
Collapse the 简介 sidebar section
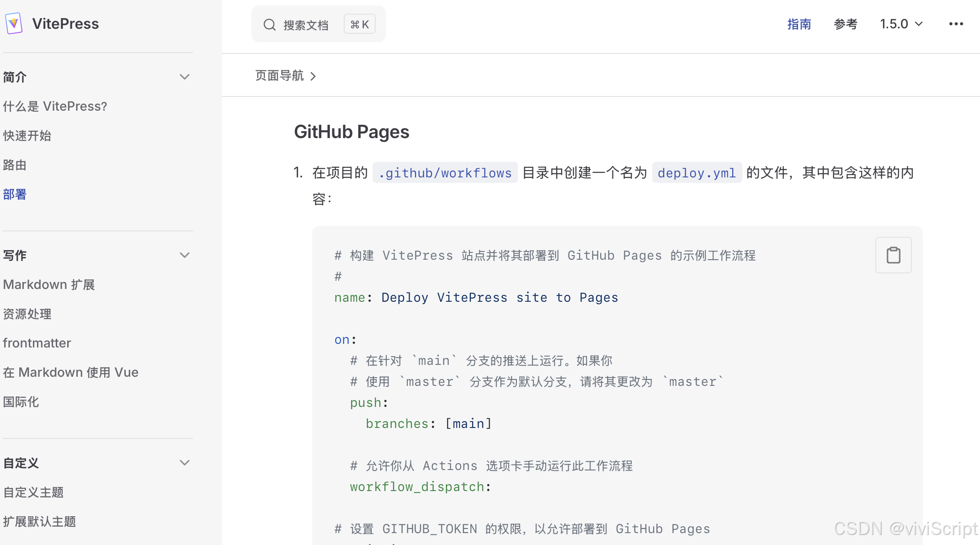point(185,77)
